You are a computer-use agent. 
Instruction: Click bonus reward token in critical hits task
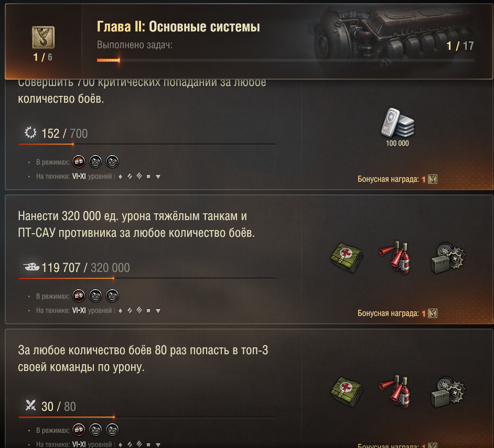pyautogui.click(x=433, y=179)
